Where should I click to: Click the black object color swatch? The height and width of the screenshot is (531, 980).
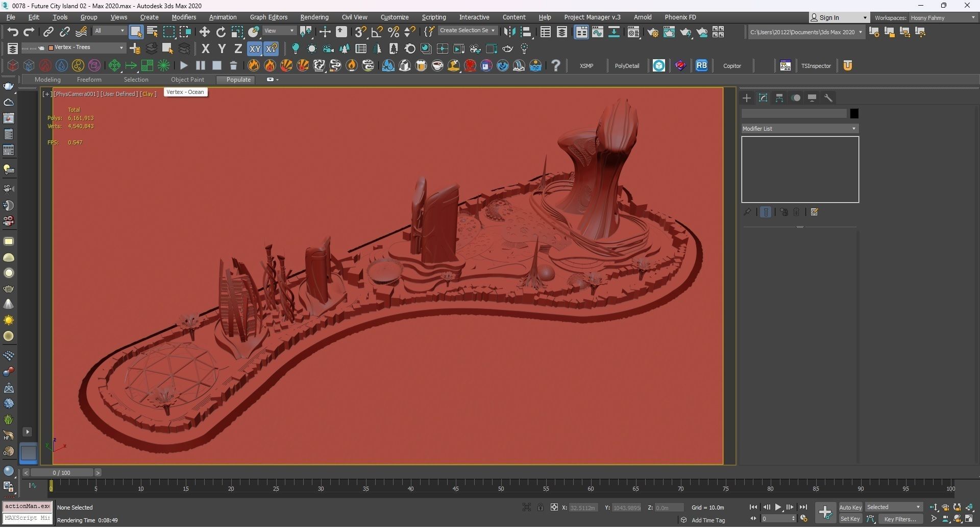click(854, 113)
